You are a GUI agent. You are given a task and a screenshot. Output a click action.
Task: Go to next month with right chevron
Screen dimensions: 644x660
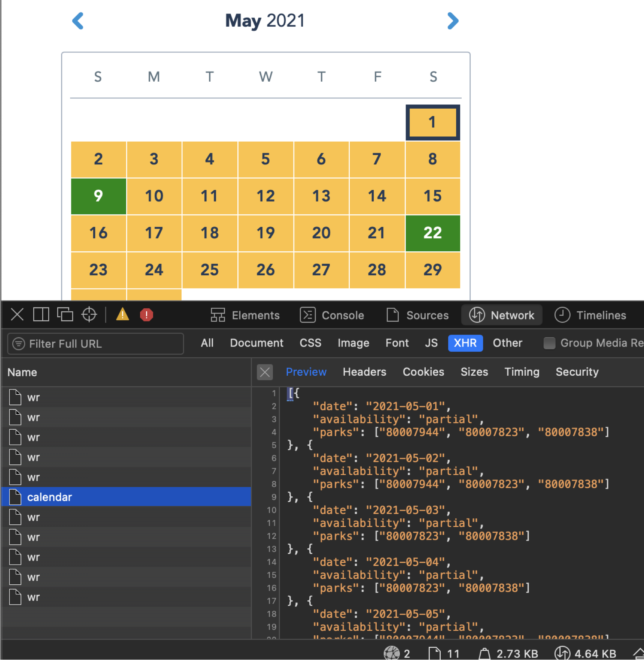pos(453,21)
